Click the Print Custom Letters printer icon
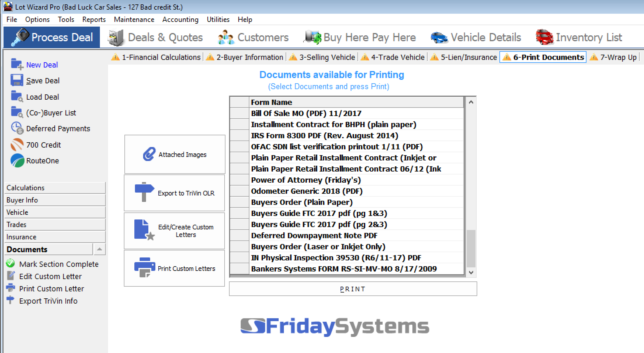Viewport: 644px width, 353px height. click(144, 267)
